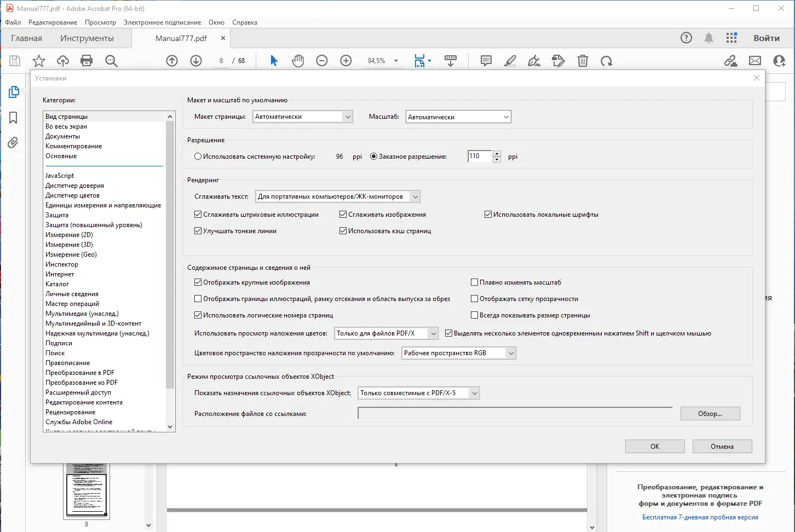Viewport: 795px width, 532px height.
Task: Click the Zoom in plus icon
Action: (346, 61)
